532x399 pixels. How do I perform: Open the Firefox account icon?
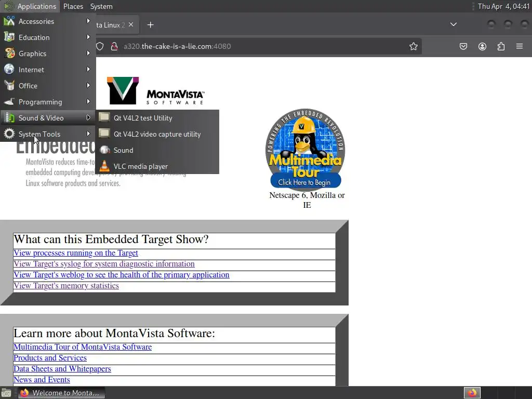pos(482,46)
